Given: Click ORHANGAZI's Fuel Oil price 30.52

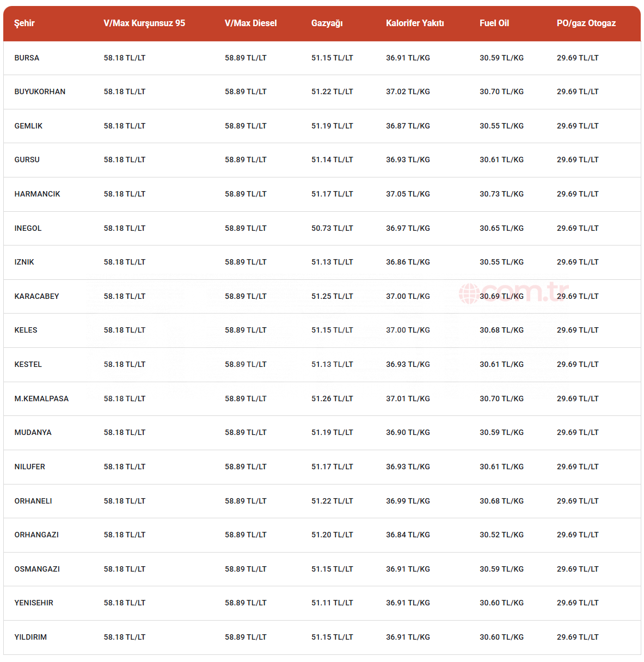Looking at the screenshot, I should (501, 535).
